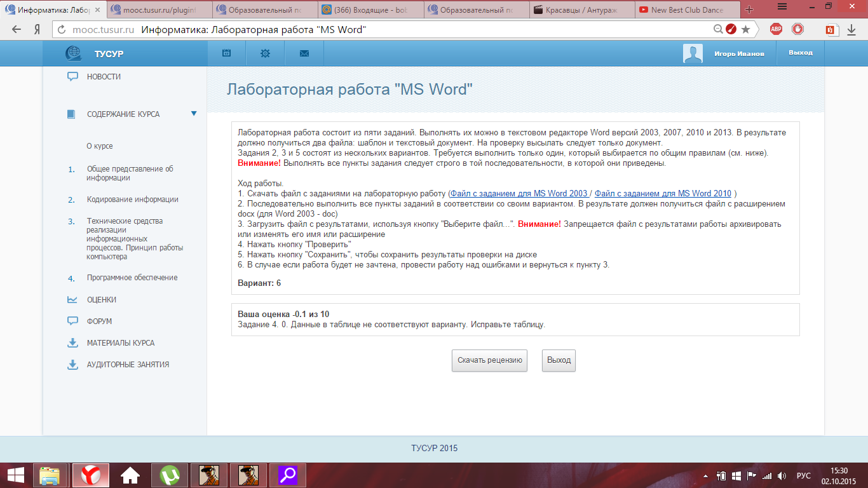868x488 pixels.
Task: Close the Информатика browser tab
Action: (x=97, y=10)
